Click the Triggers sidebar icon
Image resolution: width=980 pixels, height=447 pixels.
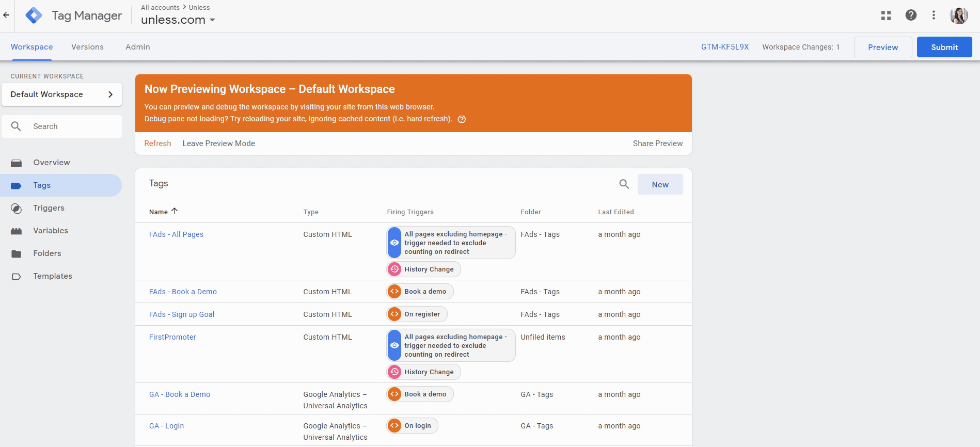click(x=17, y=209)
